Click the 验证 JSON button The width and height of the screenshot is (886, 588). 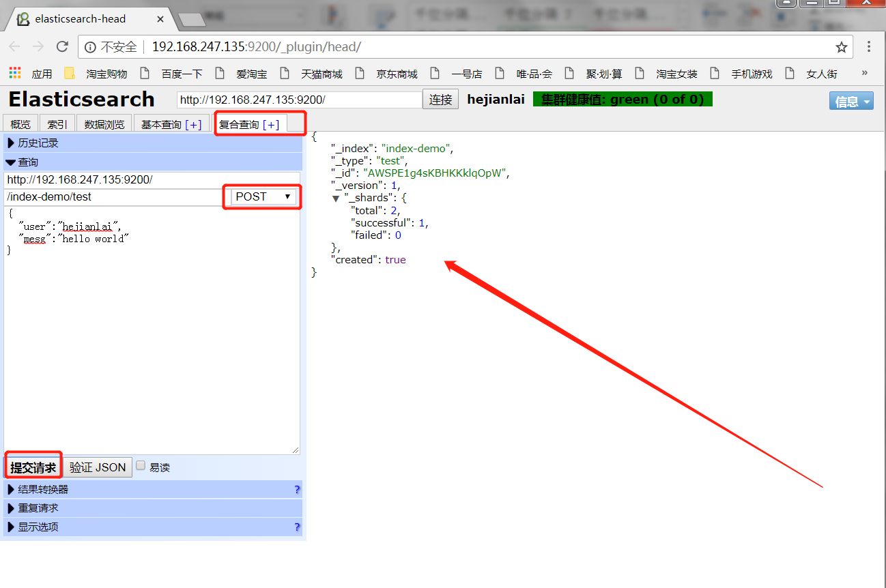[x=98, y=467]
